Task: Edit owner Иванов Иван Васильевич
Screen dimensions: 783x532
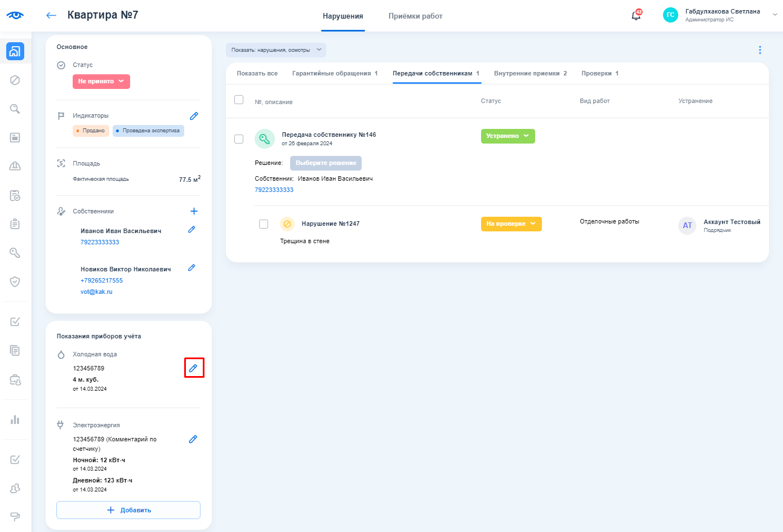Action: [192, 230]
